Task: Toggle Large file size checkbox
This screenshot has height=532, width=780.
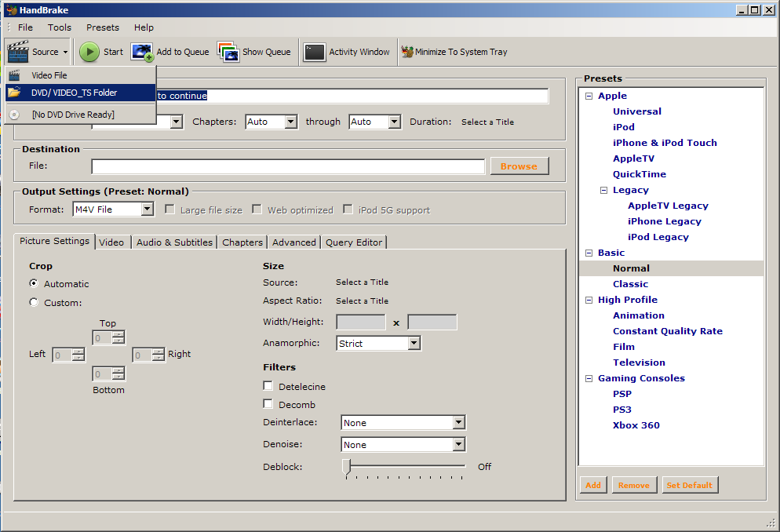Action: [170, 210]
